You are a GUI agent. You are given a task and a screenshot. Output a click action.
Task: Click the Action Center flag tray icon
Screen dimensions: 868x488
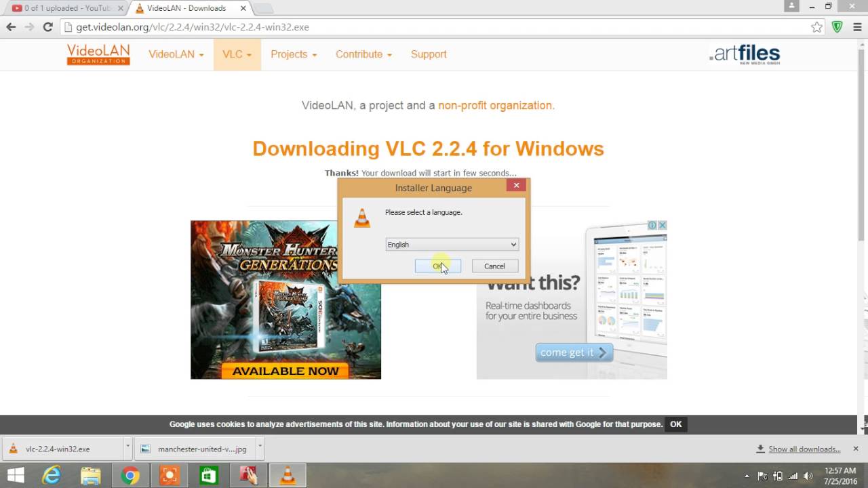pyautogui.click(x=762, y=476)
